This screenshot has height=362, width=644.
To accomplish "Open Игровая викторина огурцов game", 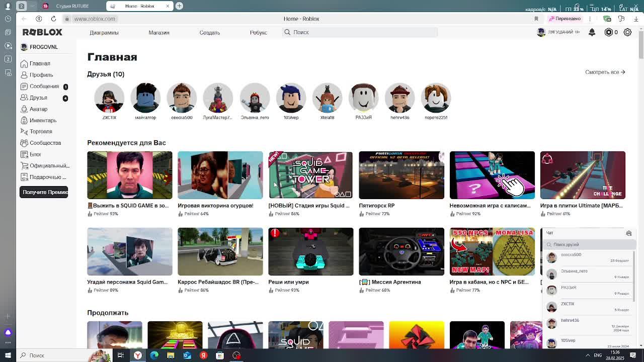I will (x=220, y=175).
